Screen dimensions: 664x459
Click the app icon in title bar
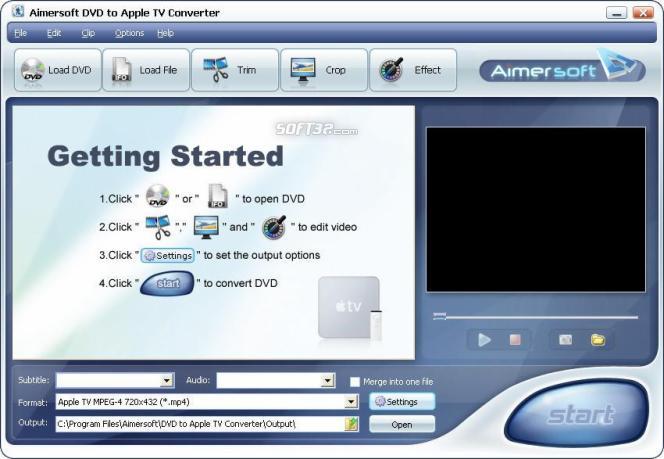(17, 11)
